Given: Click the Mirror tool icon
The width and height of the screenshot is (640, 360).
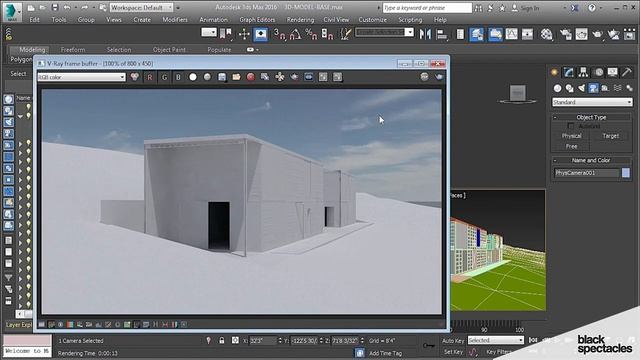Looking at the screenshot, I should [425, 34].
